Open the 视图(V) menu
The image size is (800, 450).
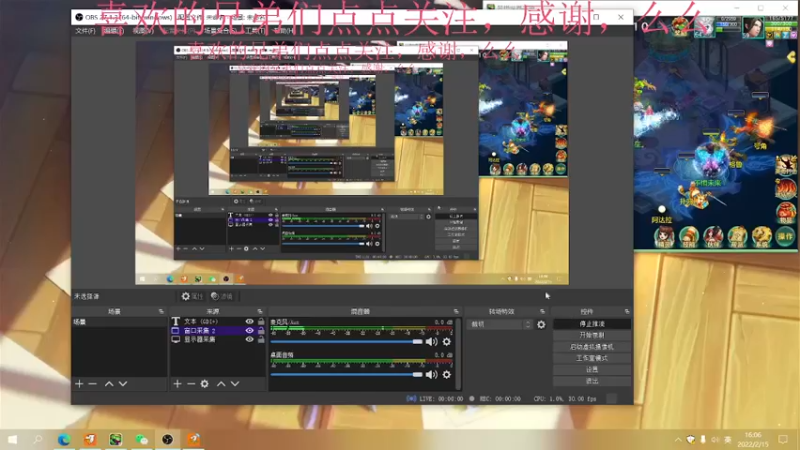pyautogui.click(x=143, y=31)
